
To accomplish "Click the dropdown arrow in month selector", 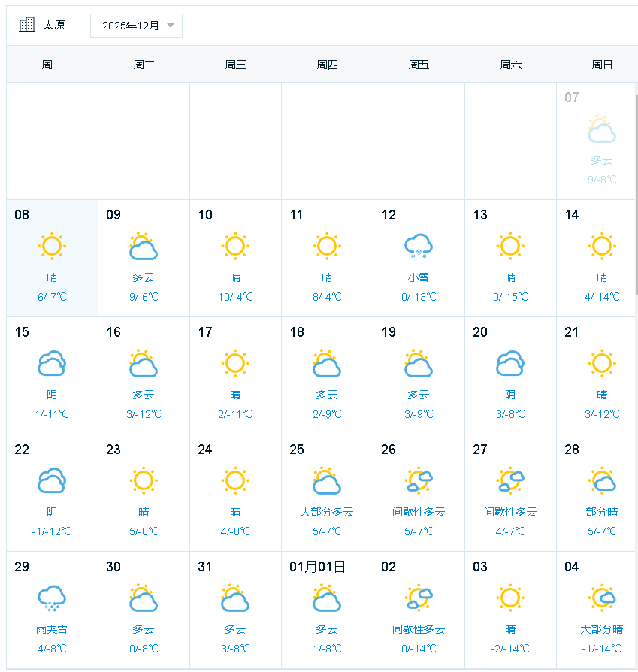I will (171, 26).
